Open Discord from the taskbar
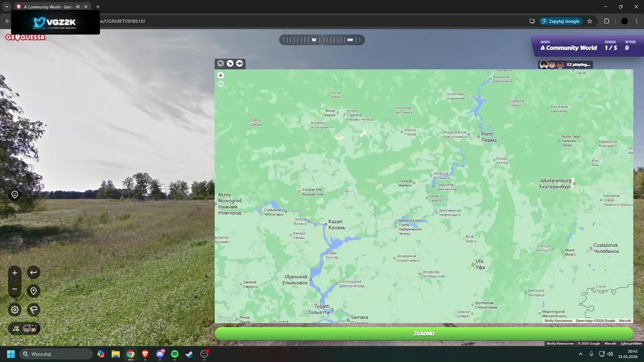Screen dimensions: 644x362 click(x=160, y=354)
